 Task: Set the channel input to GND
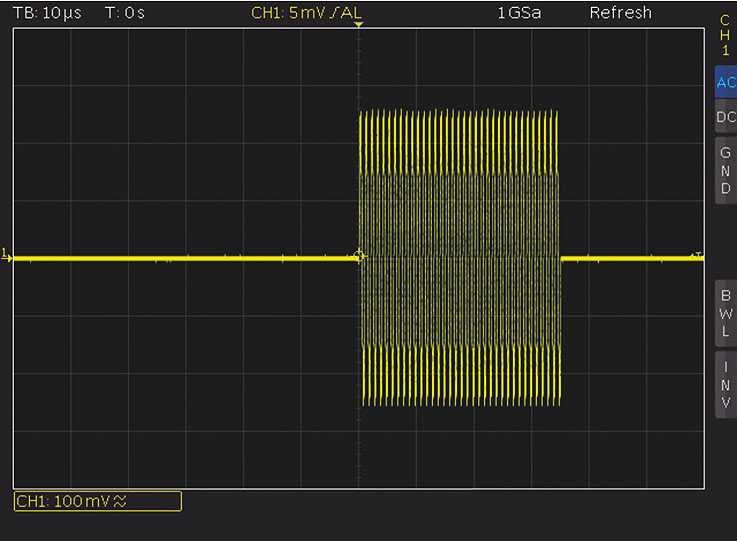point(725,170)
